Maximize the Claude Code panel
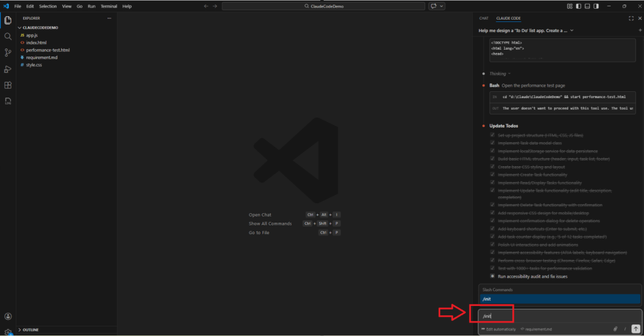This screenshot has height=336, width=644. pyautogui.click(x=631, y=18)
